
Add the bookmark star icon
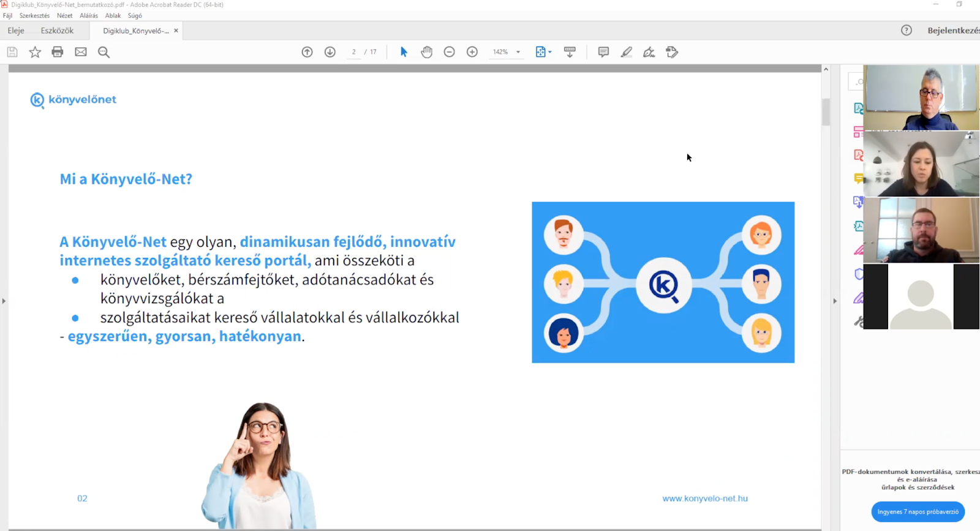click(35, 52)
